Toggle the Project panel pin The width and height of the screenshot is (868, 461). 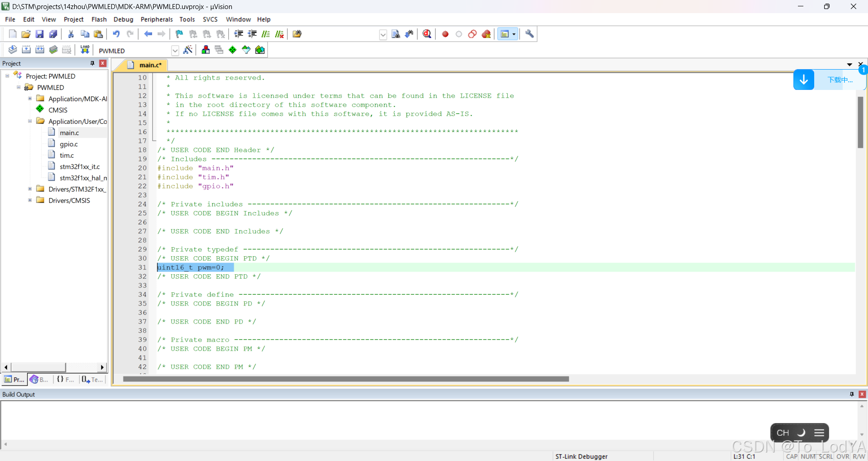[x=92, y=63]
